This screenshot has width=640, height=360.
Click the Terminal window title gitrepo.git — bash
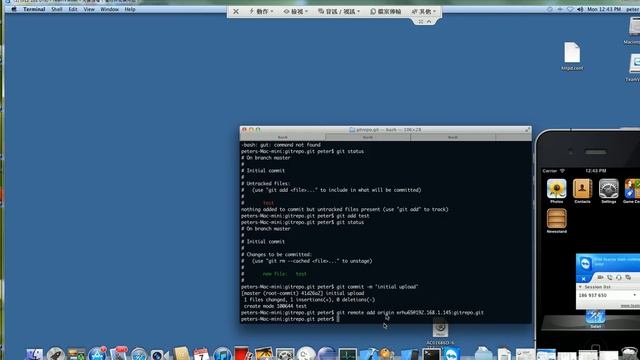tap(385, 129)
